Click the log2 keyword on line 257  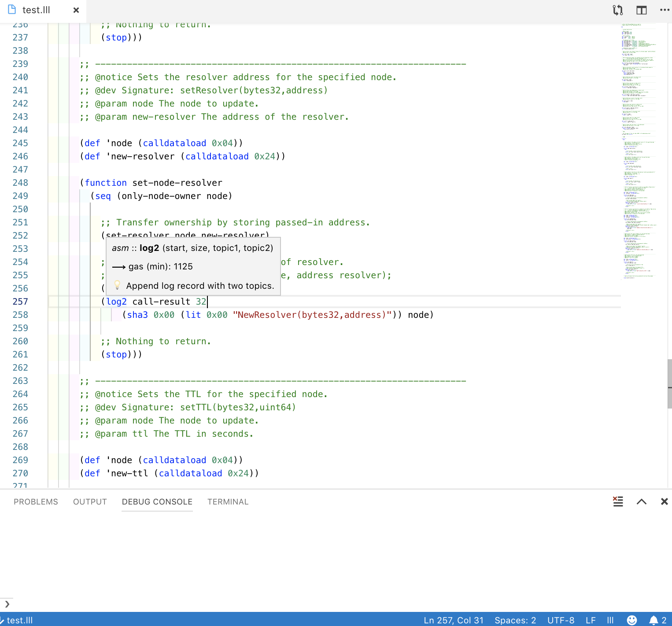(116, 302)
